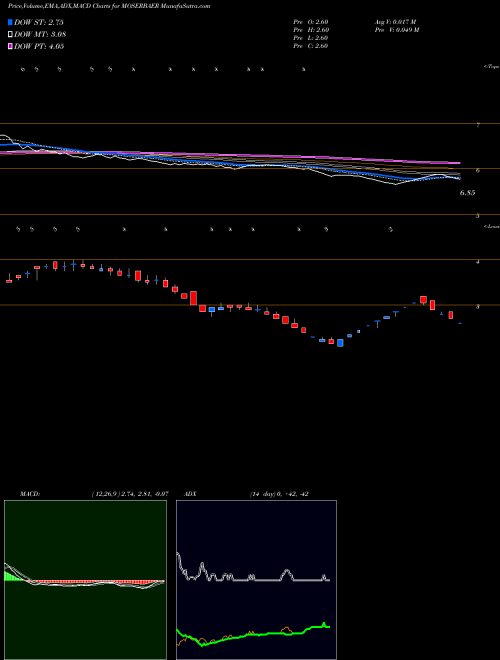Click the '<Tops' label at the right edge
The image size is (500, 660).
pyautogui.click(x=492, y=67)
